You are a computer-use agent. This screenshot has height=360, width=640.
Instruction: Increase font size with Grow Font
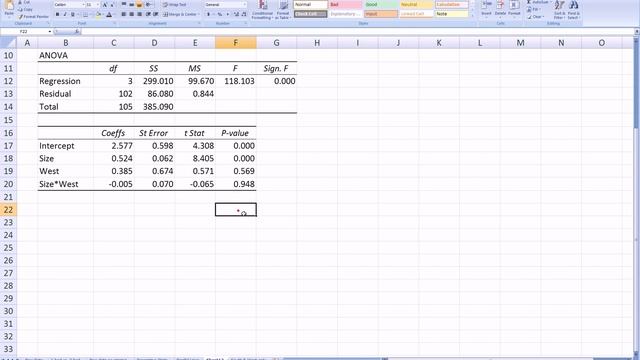[x=105, y=4]
